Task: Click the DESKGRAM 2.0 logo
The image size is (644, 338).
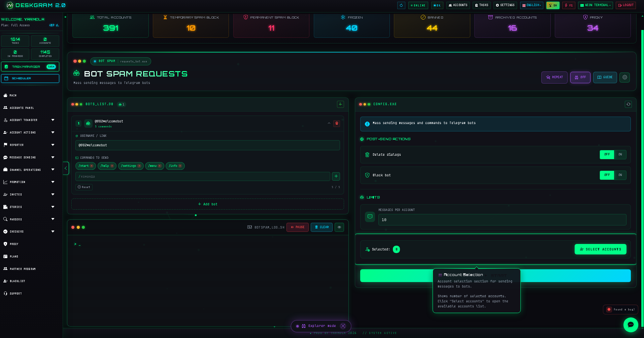Action: tap(36, 5)
